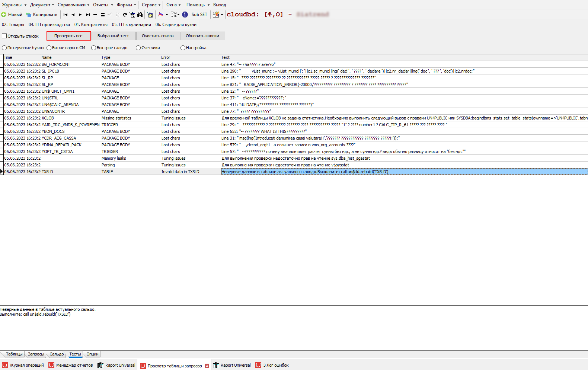Click the Error column header
588x370 pixels.
[x=191, y=57]
